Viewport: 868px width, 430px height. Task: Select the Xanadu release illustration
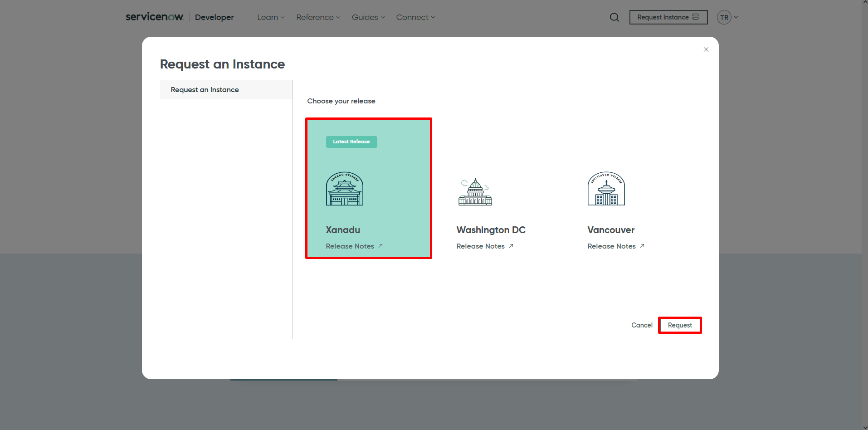point(345,189)
